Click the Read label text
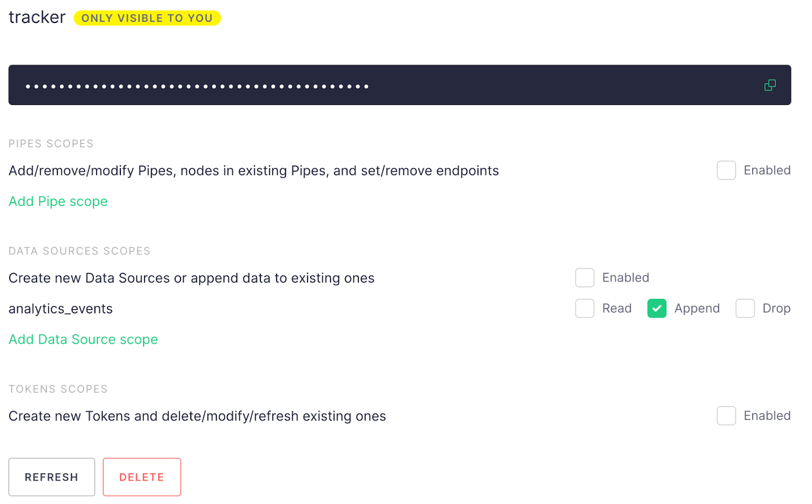 pyautogui.click(x=617, y=308)
